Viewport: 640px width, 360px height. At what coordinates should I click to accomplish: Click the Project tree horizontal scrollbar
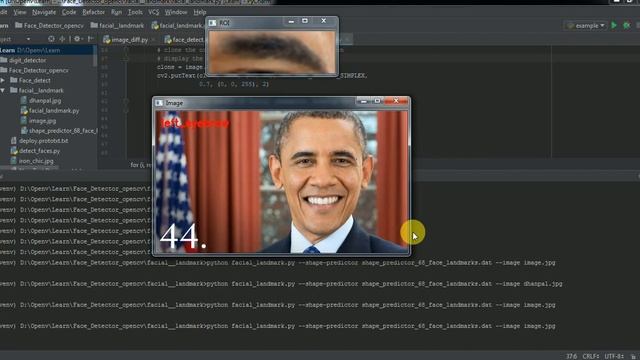[x=29, y=168]
